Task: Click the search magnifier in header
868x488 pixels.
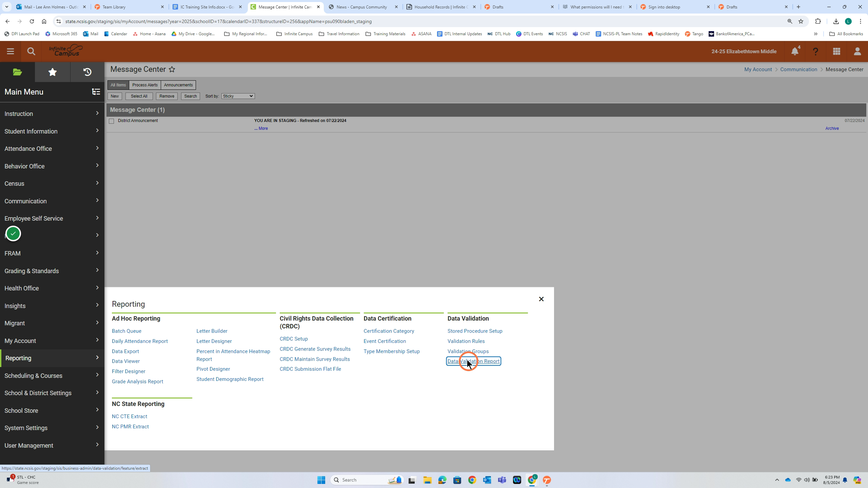Action: point(31,52)
